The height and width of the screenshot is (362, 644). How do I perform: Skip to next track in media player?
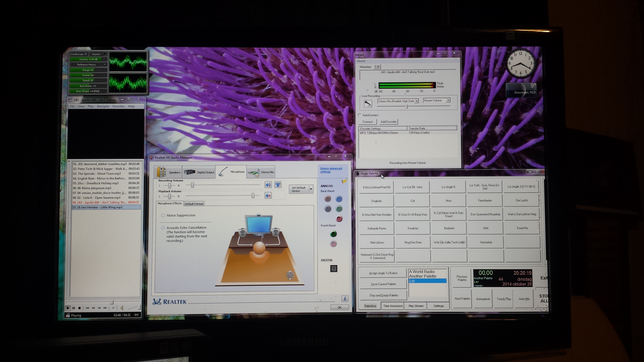[x=105, y=308]
